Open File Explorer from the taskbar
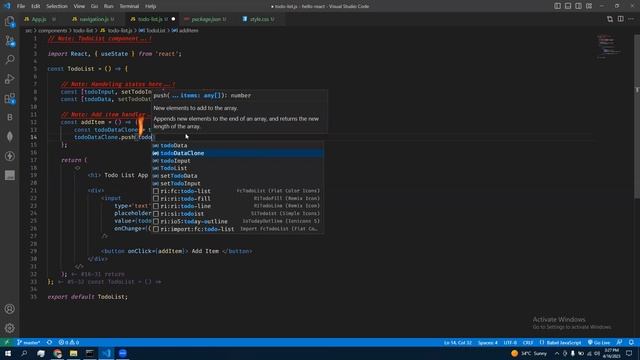This screenshot has height=360, width=640. point(73,353)
